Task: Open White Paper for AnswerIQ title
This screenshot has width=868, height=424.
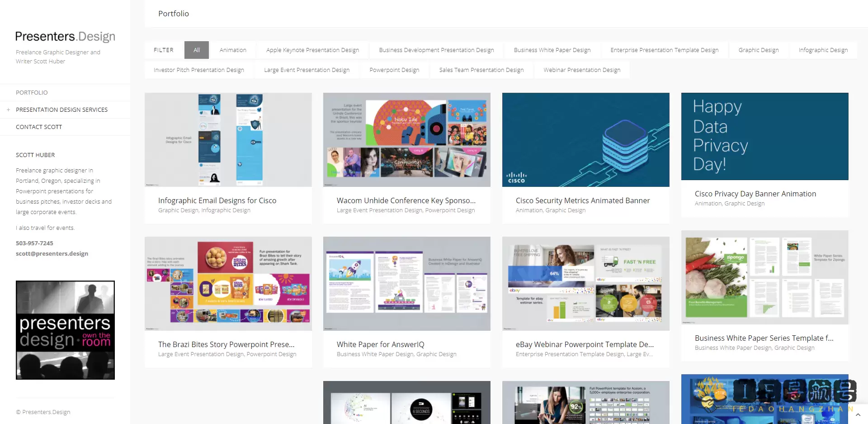Action: point(381,344)
